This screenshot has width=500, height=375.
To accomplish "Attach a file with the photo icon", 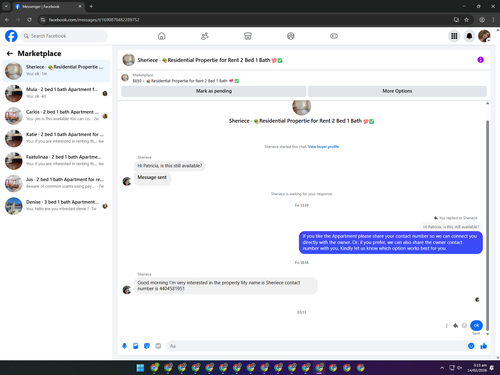I will tap(136, 346).
